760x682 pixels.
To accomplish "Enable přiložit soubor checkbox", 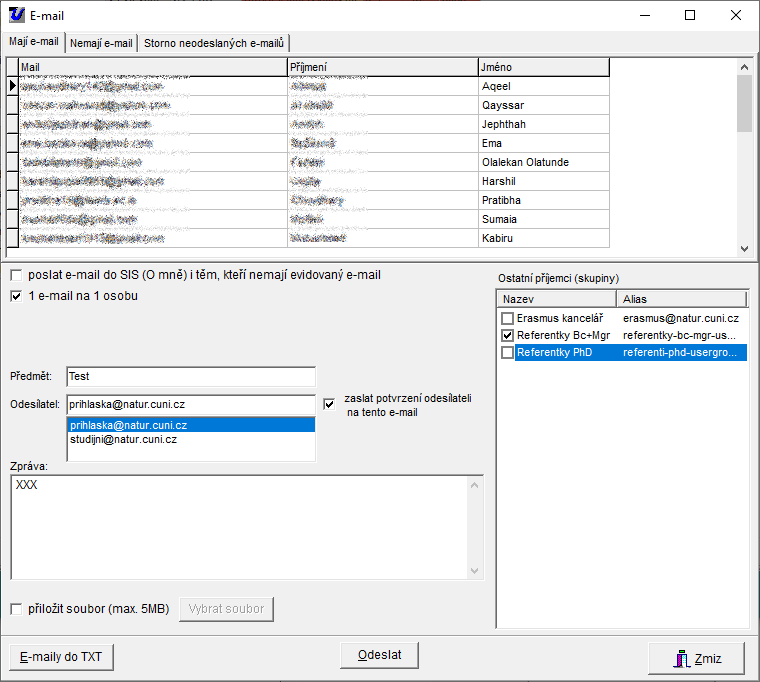I will pos(16,609).
